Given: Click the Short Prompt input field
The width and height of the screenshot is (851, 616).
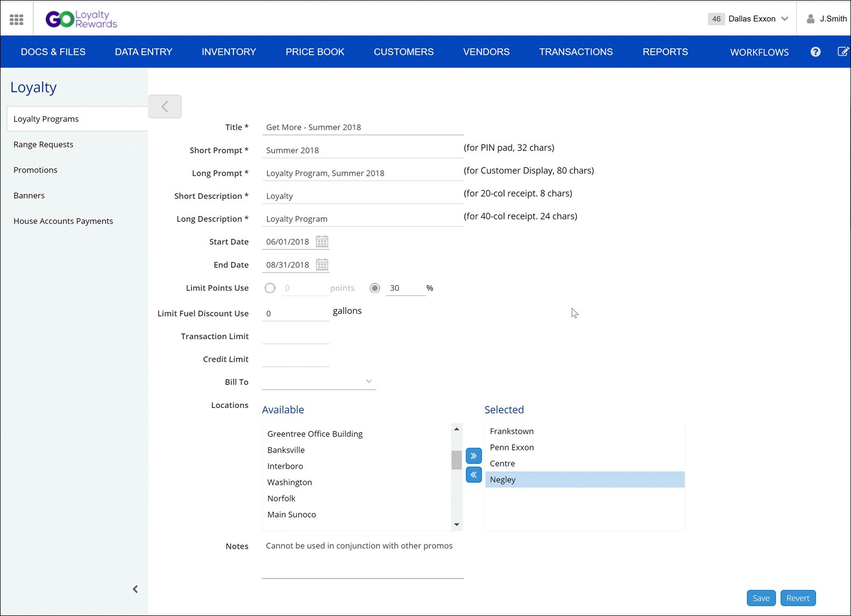Looking at the screenshot, I should click(363, 151).
